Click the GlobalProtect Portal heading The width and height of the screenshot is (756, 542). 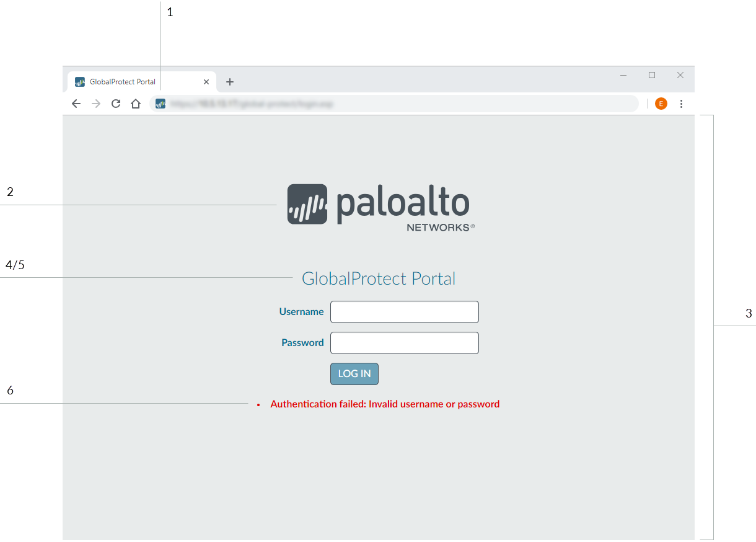pos(379,278)
